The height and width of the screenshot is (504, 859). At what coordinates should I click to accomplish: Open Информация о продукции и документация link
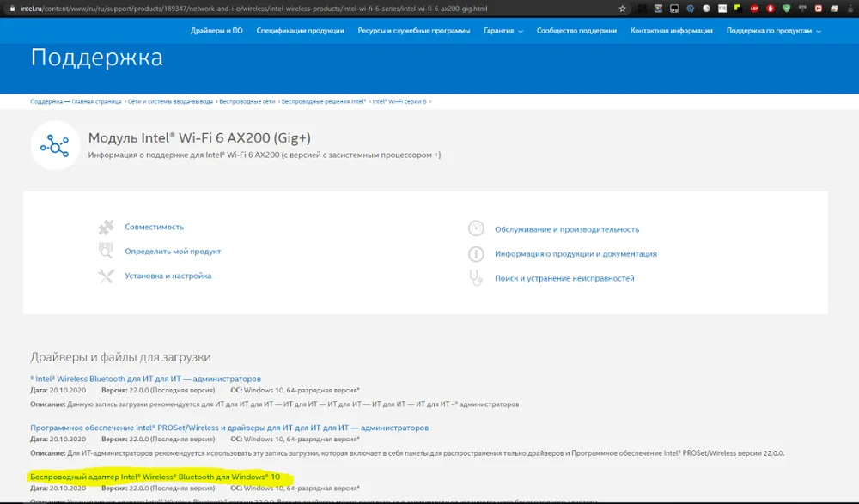tap(576, 253)
